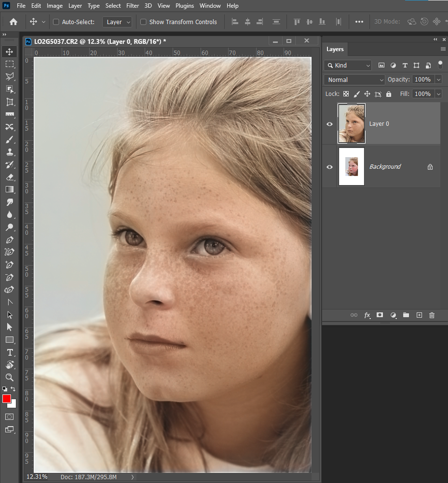Open the Opacity value dropdown arrow

click(438, 80)
